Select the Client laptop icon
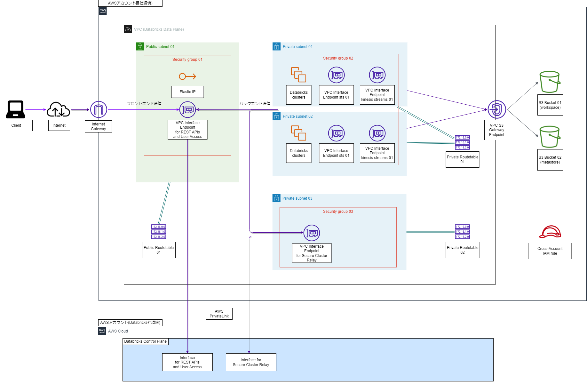Screen dimensions: 587x392 coord(16,109)
